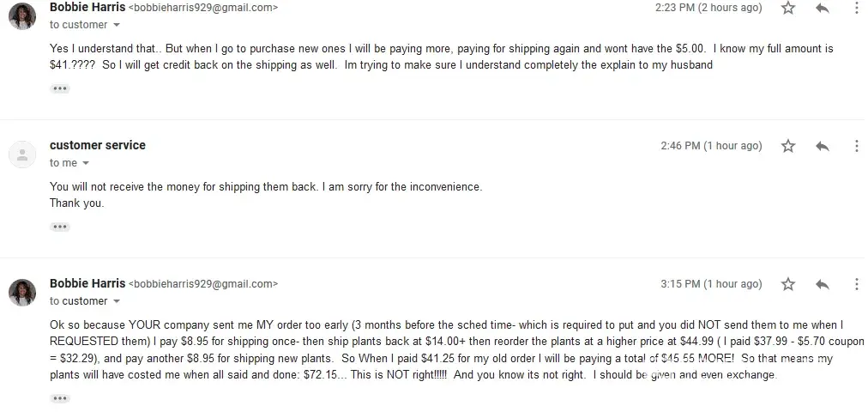Click Bobbie Harris sender name at top
868x412 pixels.
pos(87,7)
